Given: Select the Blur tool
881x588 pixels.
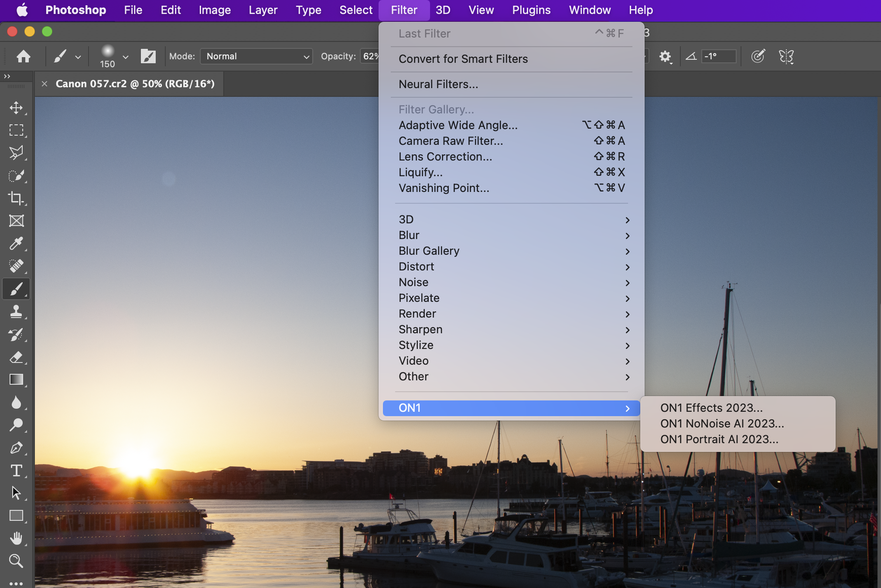Looking at the screenshot, I should (x=16, y=402).
